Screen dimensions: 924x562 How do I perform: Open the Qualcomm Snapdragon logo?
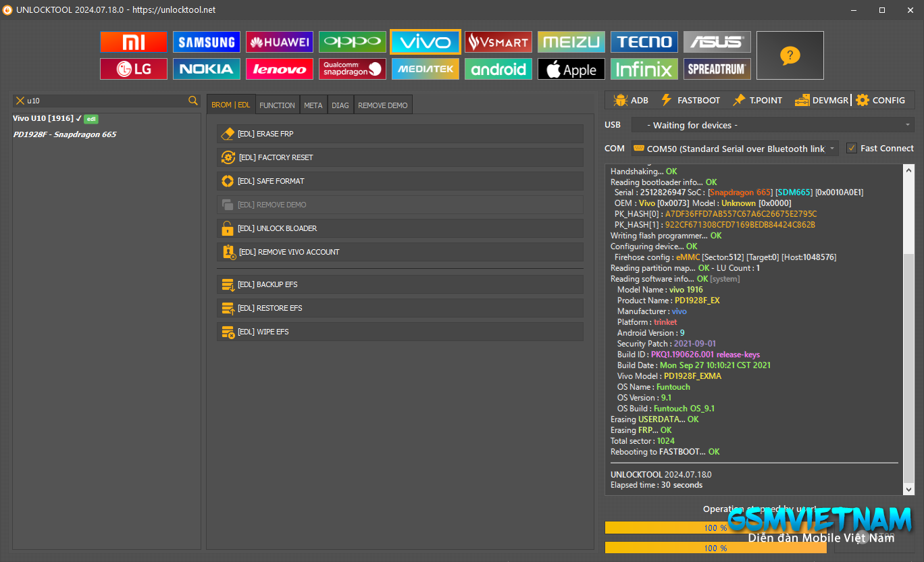(353, 69)
